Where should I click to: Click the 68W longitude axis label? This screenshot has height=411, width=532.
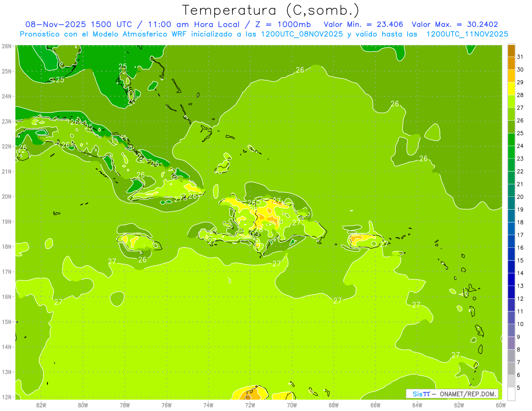[334, 405]
